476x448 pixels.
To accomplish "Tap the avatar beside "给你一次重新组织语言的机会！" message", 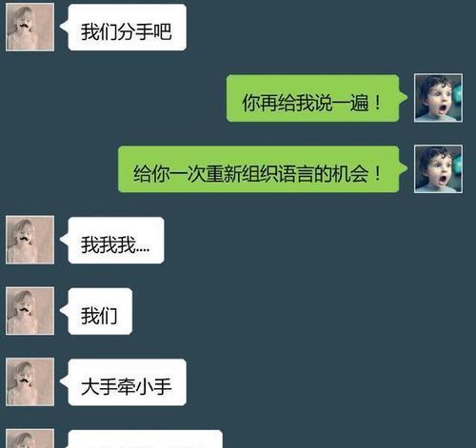I will 438,169.
